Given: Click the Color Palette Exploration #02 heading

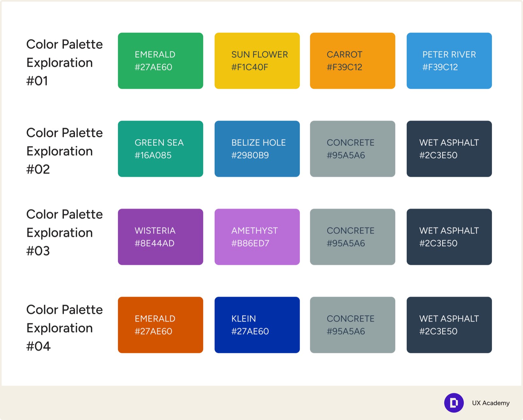Looking at the screenshot, I should tap(64, 151).
